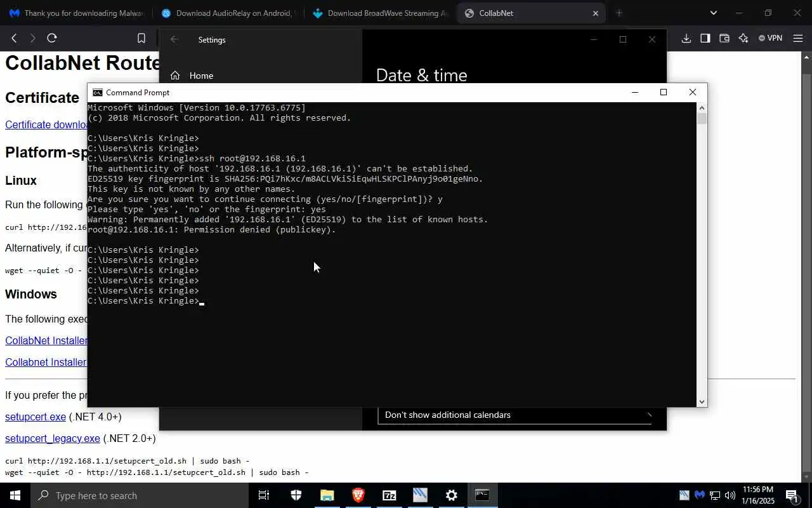Click the wget setupcert_old.sh bottom command text
Viewport: 812px width, 508px height.
click(157, 472)
